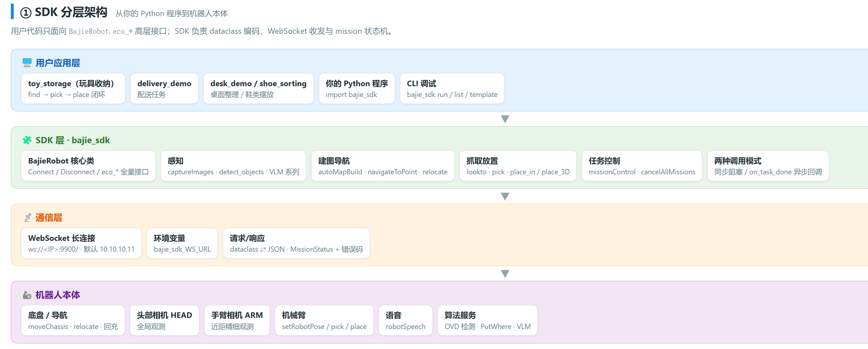Click text 'lookto · pick · place_in / place_3D'

click(x=518, y=172)
